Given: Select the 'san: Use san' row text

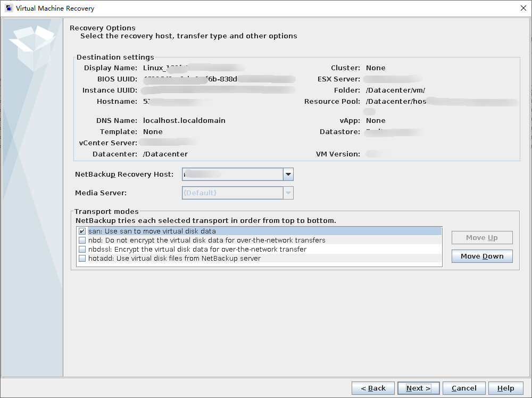Looking at the screenshot, I should coord(152,231).
